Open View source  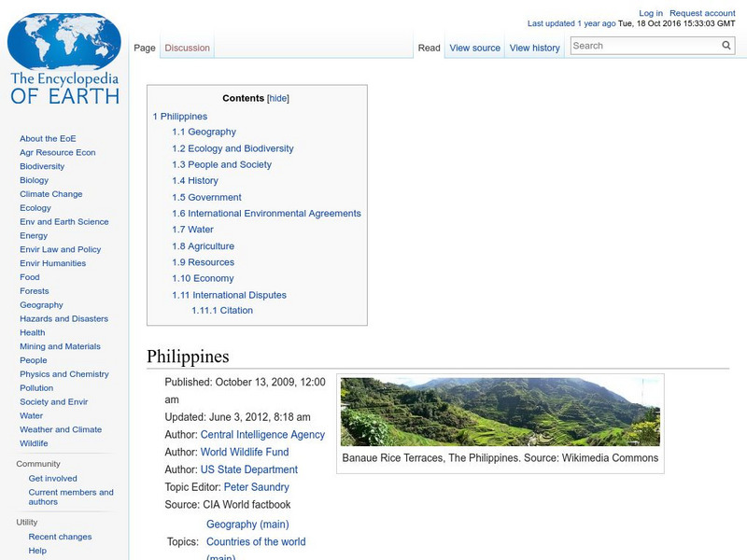(474, 48)
